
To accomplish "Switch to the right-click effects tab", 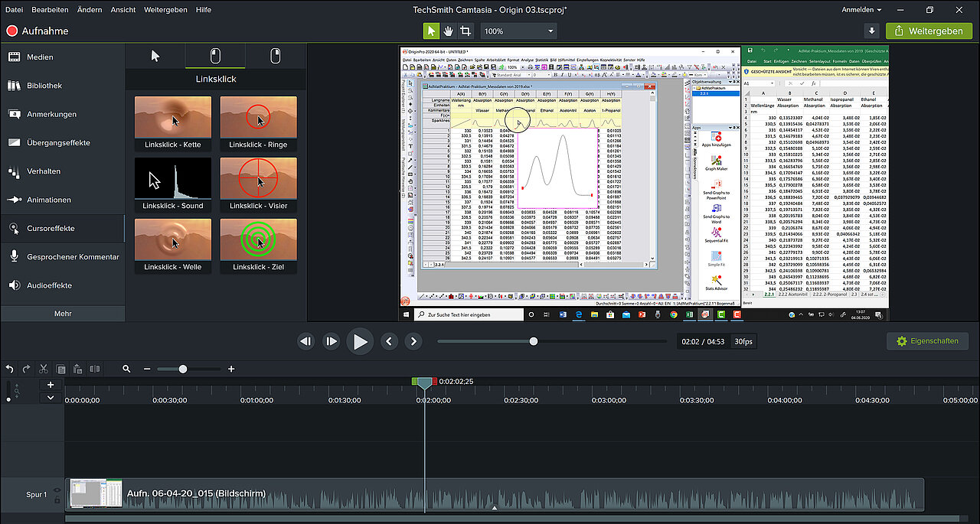I will click(x=276, y=56).
